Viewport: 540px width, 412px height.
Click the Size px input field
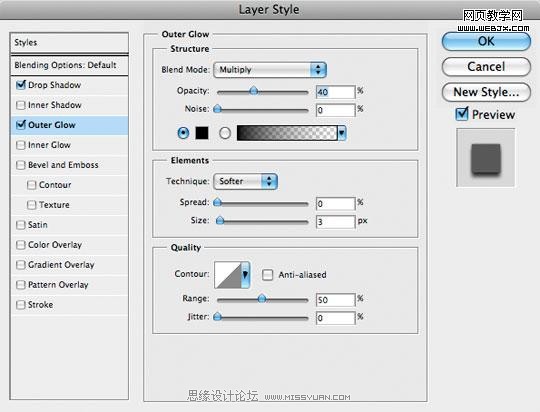pos(335,222)
